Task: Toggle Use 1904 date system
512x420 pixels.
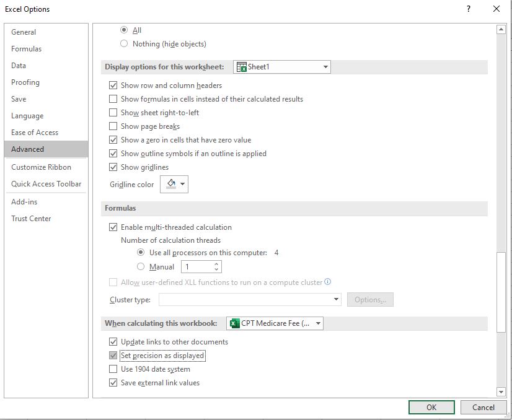Action: coord(113,369)
